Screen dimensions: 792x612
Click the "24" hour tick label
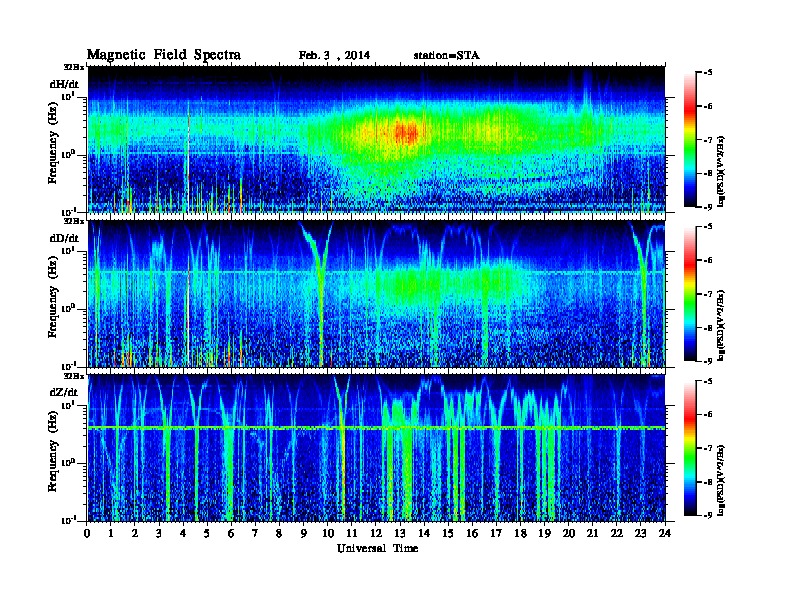click(x=665, y=533)
